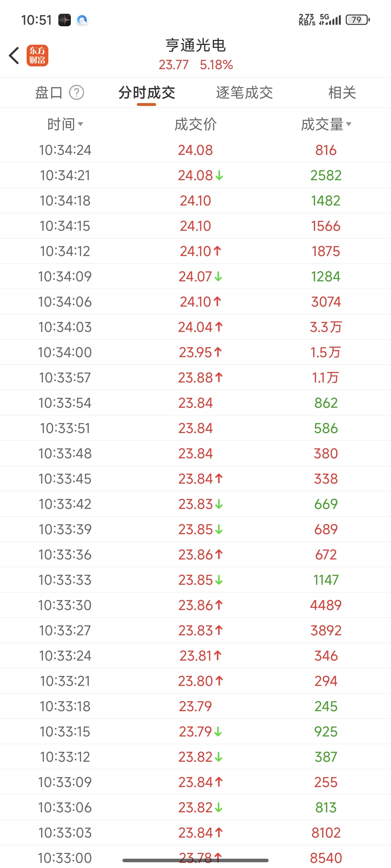Switch to the 逐笔成交 tab
Screen dimensions: 391x868
coord(244,93)
